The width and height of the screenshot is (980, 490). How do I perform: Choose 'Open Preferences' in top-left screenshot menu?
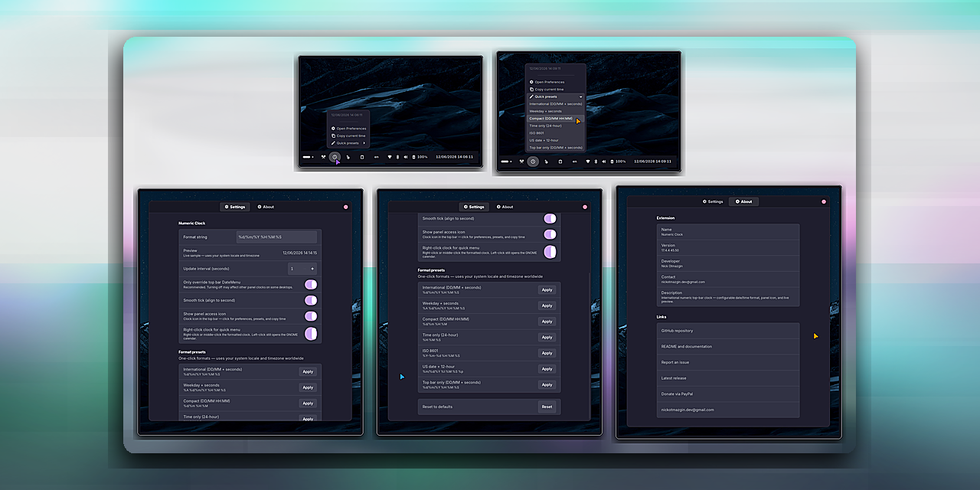pyautogui.click(x=348, y=129)
